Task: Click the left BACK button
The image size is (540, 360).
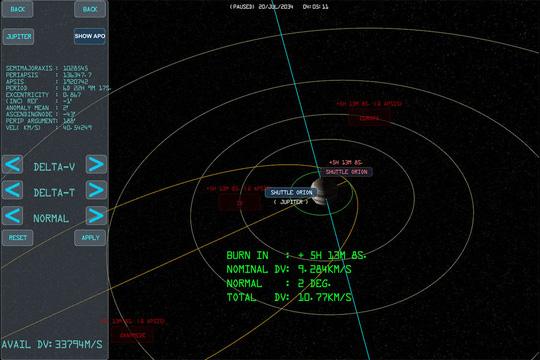Action: pyautogui.click(x=18, y=9)
